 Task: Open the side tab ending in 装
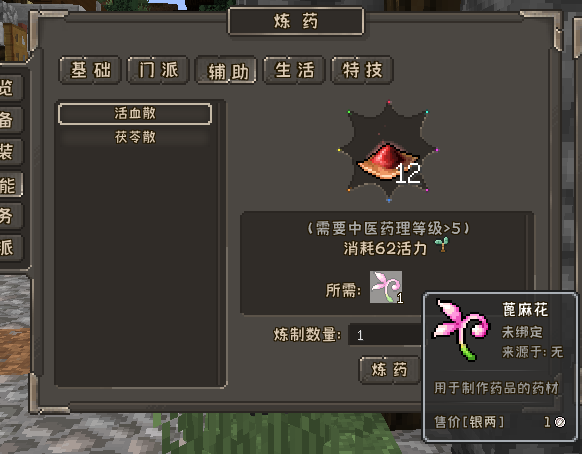pos(10,152)
